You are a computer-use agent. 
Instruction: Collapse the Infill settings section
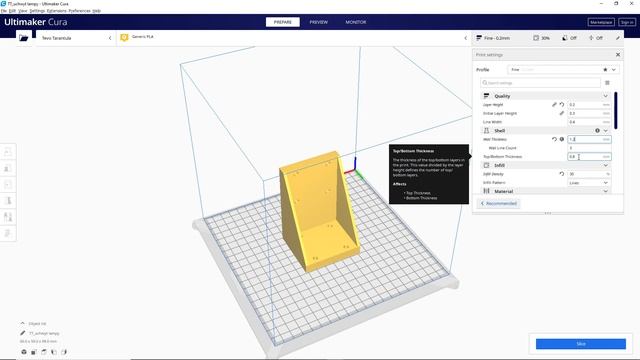point(606,165)
